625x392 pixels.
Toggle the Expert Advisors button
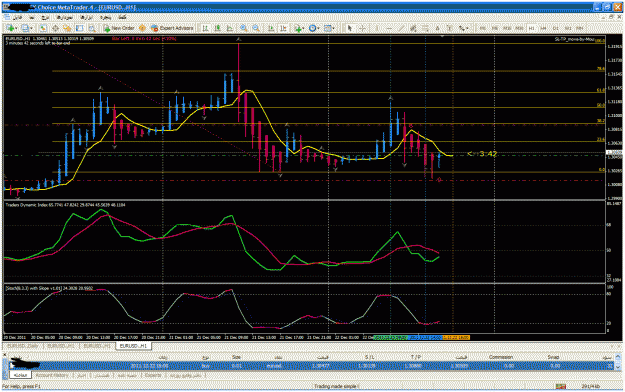coord(172,28)
